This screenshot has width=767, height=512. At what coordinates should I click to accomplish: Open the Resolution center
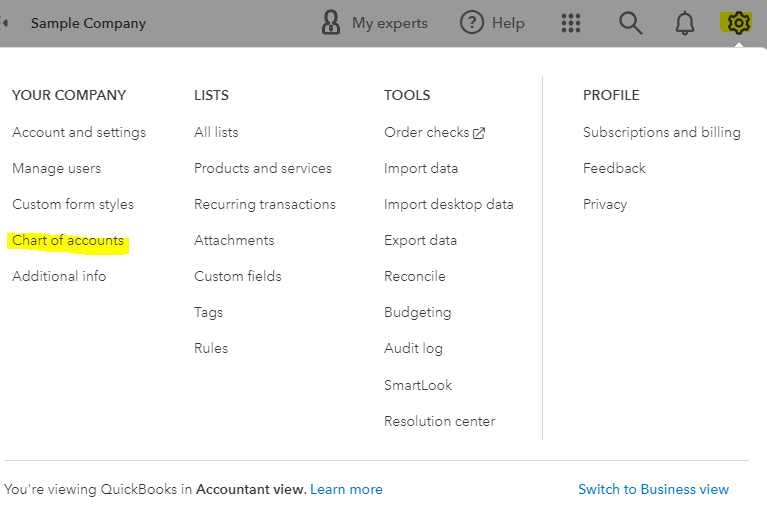point(439,421)
